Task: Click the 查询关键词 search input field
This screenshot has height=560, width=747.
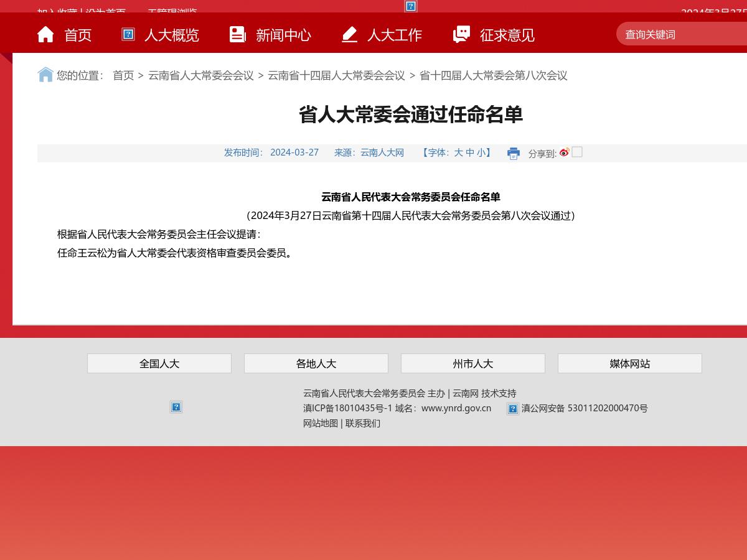Action: click(679, 34)
